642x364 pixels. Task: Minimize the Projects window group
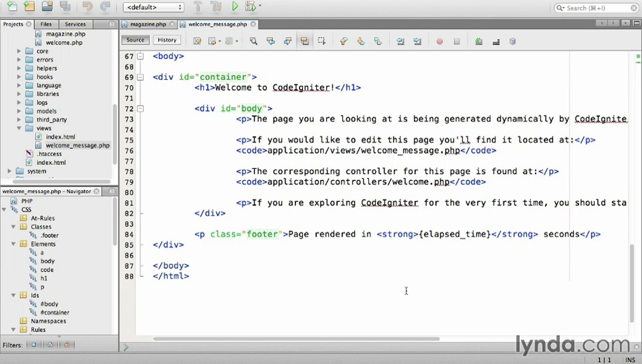coord(112,24)
